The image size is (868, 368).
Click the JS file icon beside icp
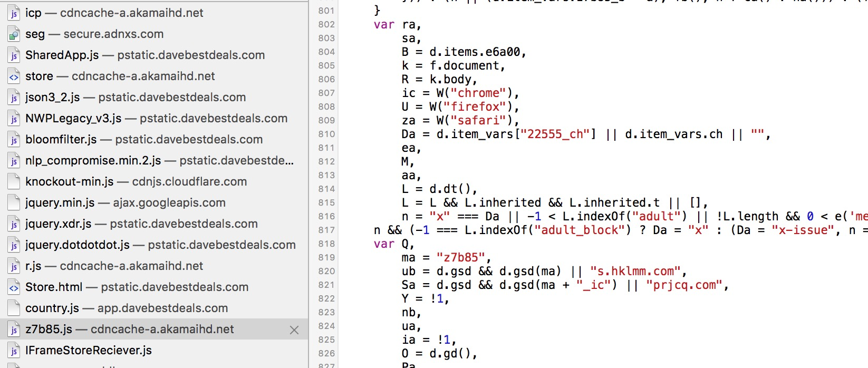pos(14,13)
